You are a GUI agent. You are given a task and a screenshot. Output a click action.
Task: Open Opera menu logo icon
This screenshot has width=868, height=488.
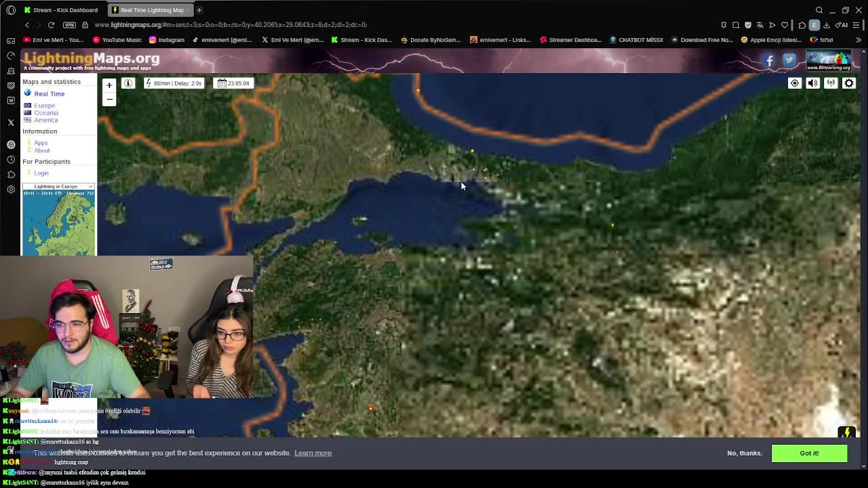[11, 10]
